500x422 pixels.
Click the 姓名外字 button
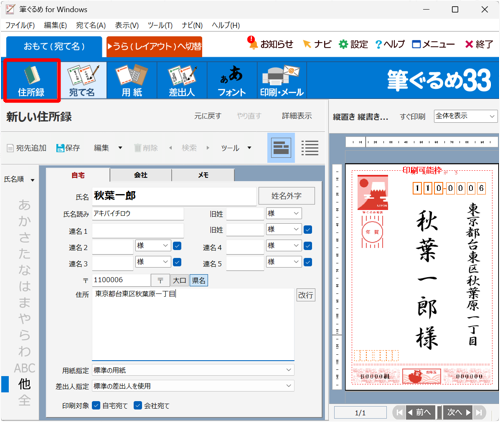click(286, 196)
